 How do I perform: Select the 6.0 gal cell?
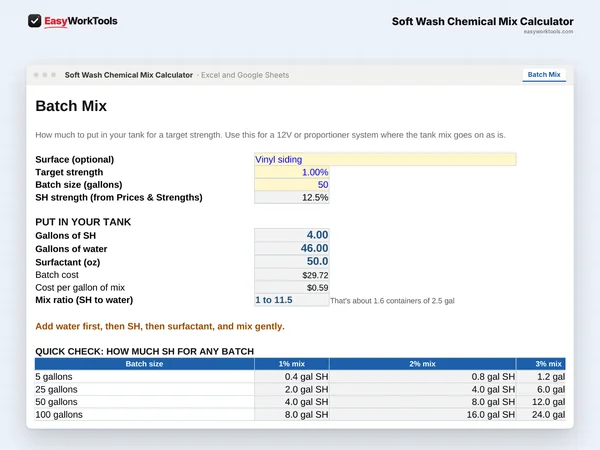tap(541, 389)
